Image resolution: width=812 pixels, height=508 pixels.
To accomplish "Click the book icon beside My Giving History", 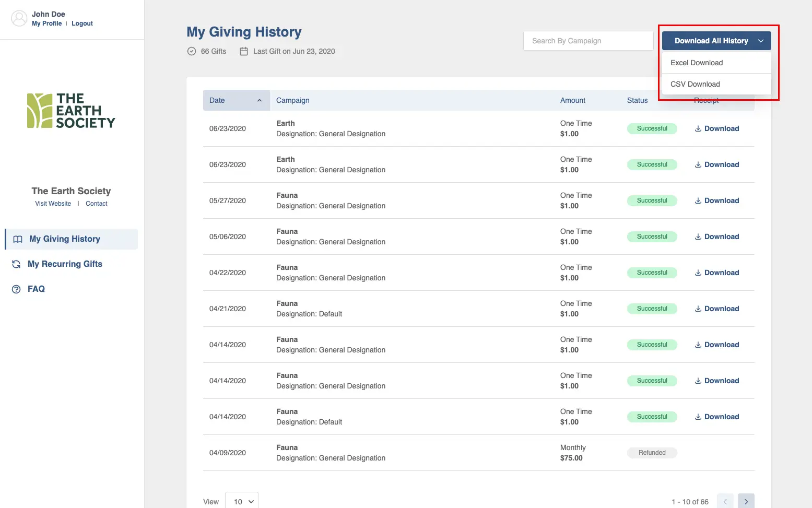I will point(18,239).
